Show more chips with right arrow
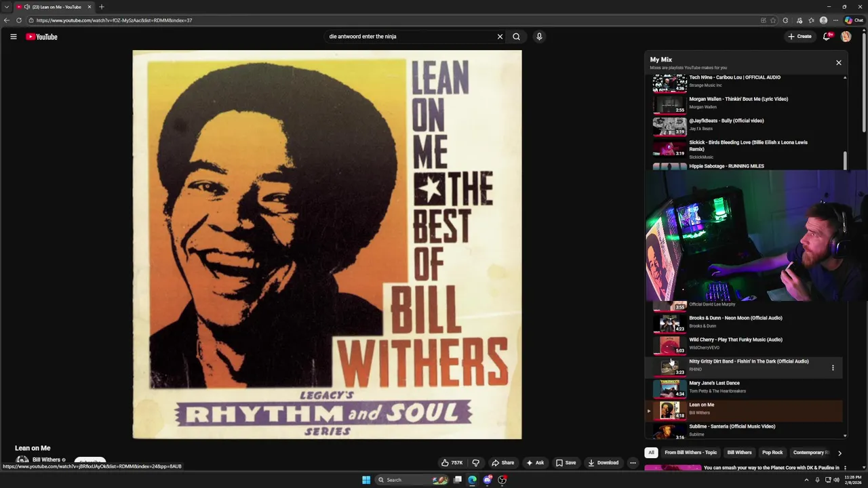The width and height of the screenshot is (868, 488). [x=840, y=453]
